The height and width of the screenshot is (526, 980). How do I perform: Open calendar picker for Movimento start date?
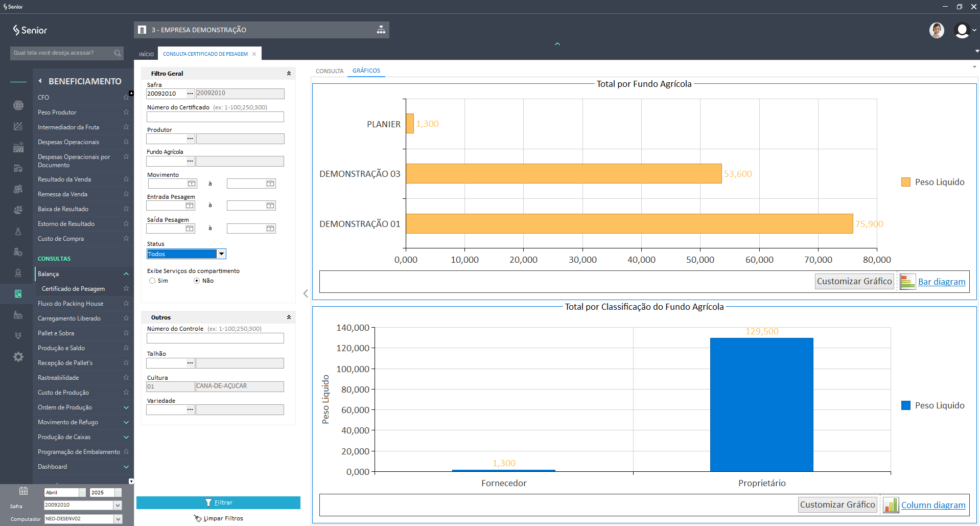192,184
